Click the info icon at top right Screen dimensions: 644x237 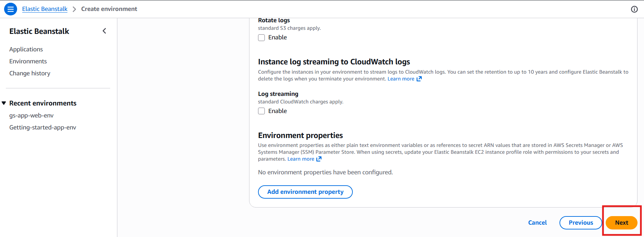(634, 9)
